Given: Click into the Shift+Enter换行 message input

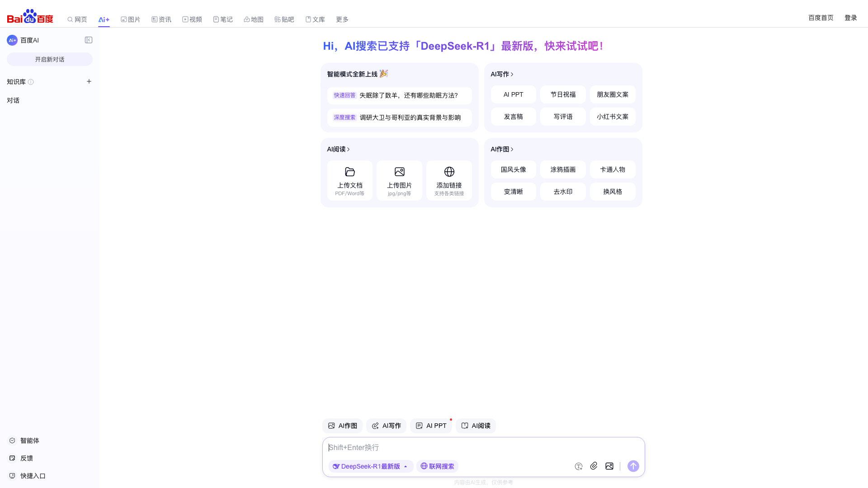Looking at the screenshot, I should tap(484, 447).
